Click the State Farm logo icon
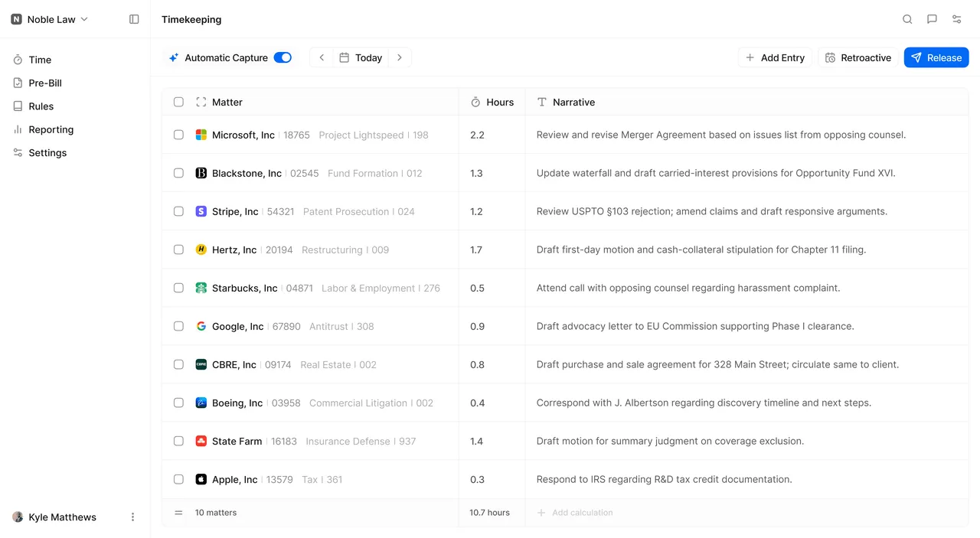The height and width of the screenshot is (538, 980). pyautogui.click(x=201, y=441)
